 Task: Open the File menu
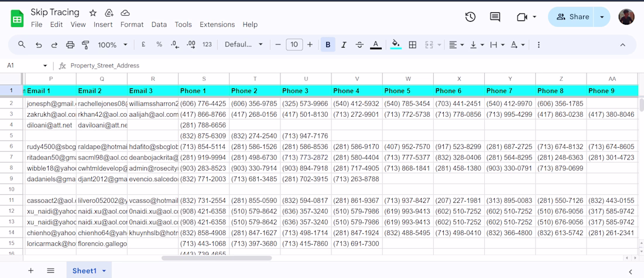[x=36, y=25]
